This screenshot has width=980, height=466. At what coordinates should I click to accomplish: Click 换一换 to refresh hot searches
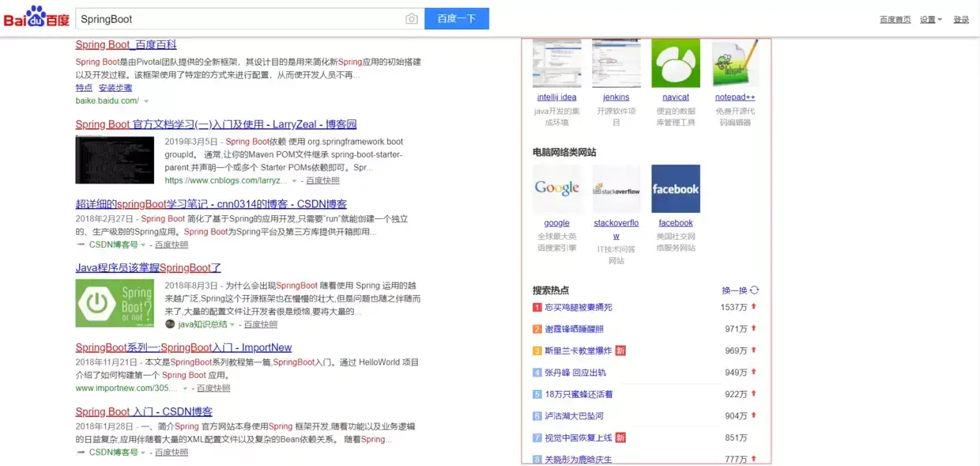point(734,290)
